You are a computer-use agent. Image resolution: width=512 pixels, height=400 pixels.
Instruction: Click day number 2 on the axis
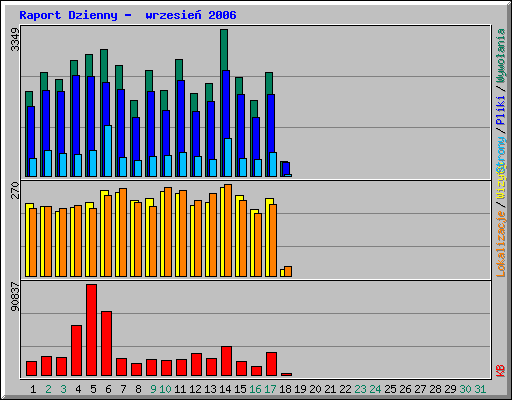tap(48, 389)
